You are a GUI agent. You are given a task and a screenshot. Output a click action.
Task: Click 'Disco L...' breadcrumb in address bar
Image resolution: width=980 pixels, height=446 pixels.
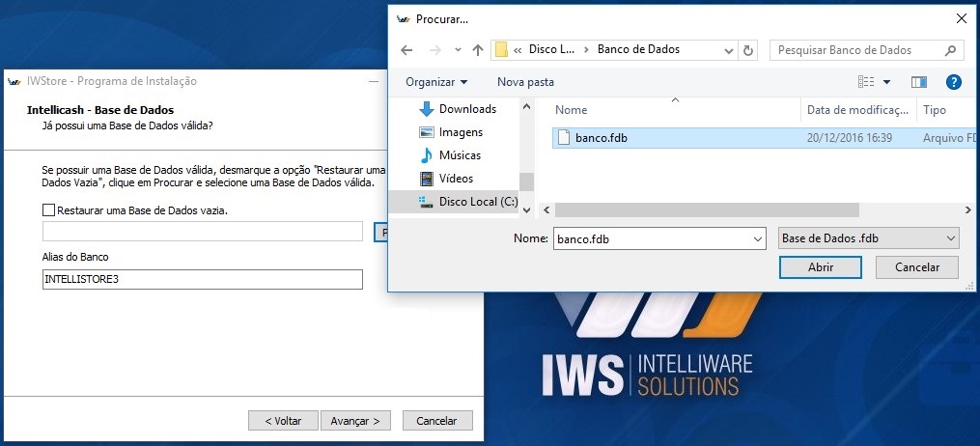click(x=551, y=49)
